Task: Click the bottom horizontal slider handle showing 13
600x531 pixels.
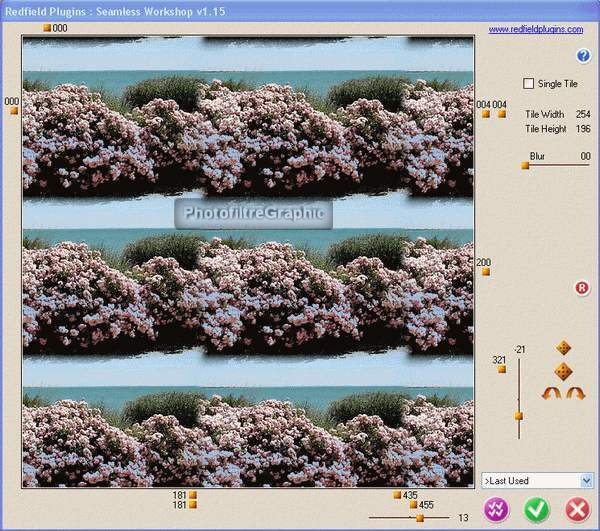Action: 419,518
